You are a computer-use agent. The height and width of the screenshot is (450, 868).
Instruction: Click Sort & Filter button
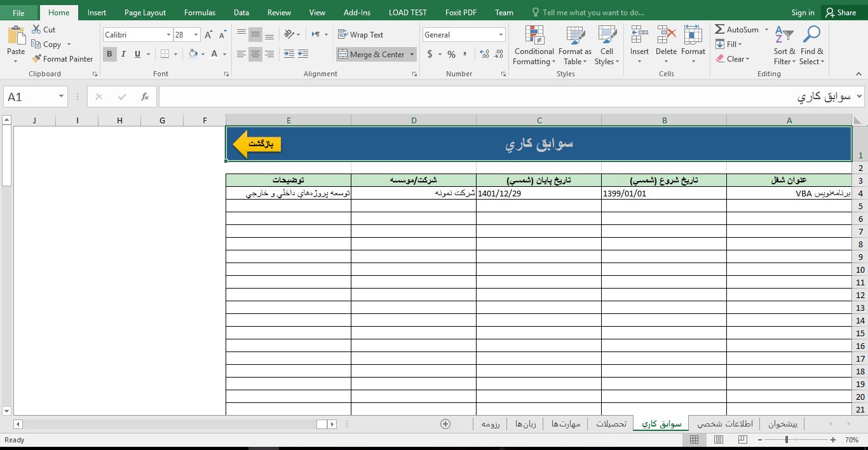click(784, 46)
